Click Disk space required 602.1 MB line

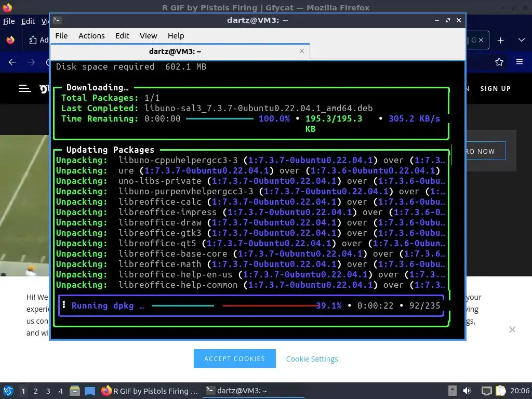click(131, 66)
